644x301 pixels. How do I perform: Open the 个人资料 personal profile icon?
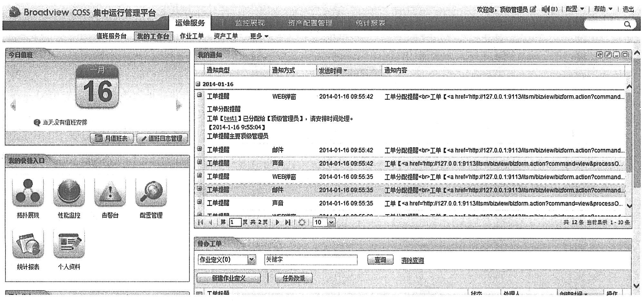[x=69, y=245]
